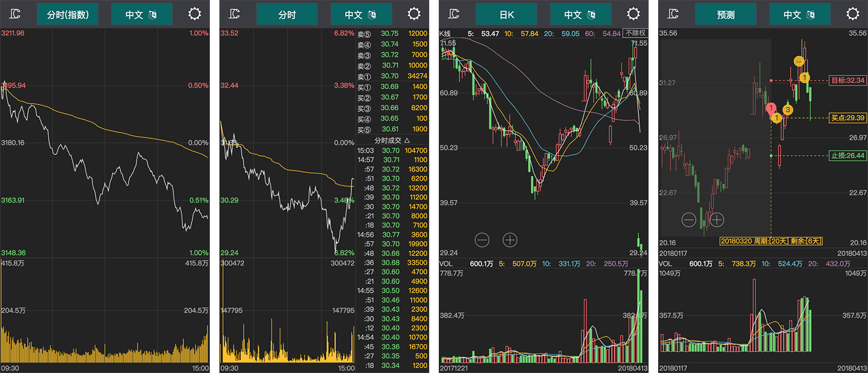Tap the yellow marker numbered 3
The width and height of the screenshot is (868, 373).
pyautogui.click(x=787, y=110)
